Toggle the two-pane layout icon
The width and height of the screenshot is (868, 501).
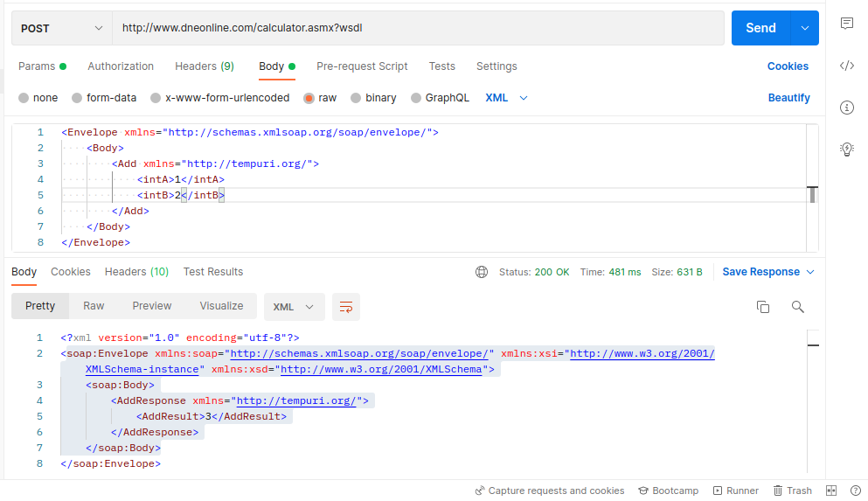point(831,491)
